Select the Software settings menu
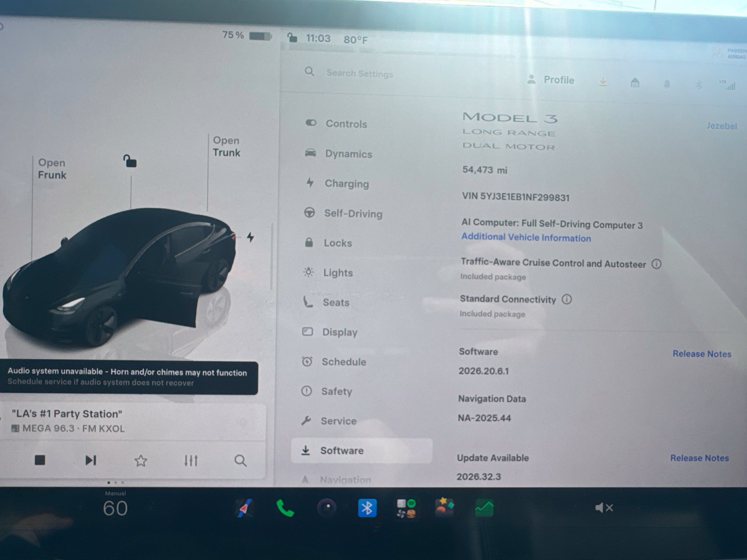747x560 pixels. pos(361,450)
